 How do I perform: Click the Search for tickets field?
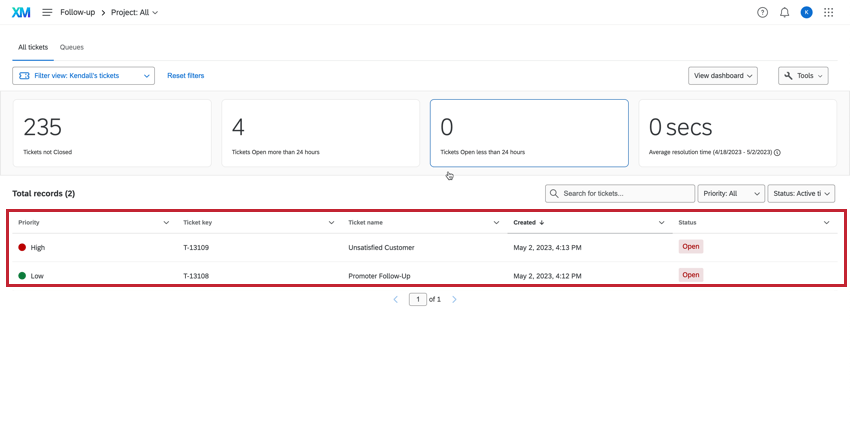pyautogui.click(x=626, y=194)
